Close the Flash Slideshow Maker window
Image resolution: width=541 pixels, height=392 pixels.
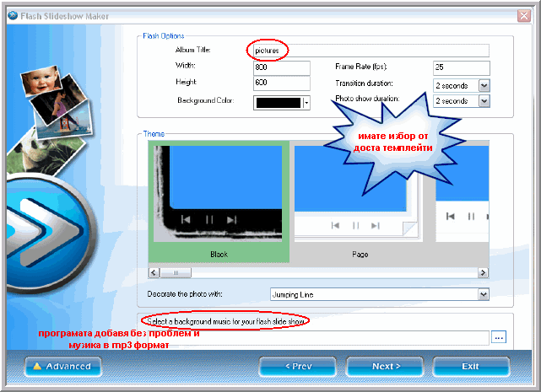(524, 15)
